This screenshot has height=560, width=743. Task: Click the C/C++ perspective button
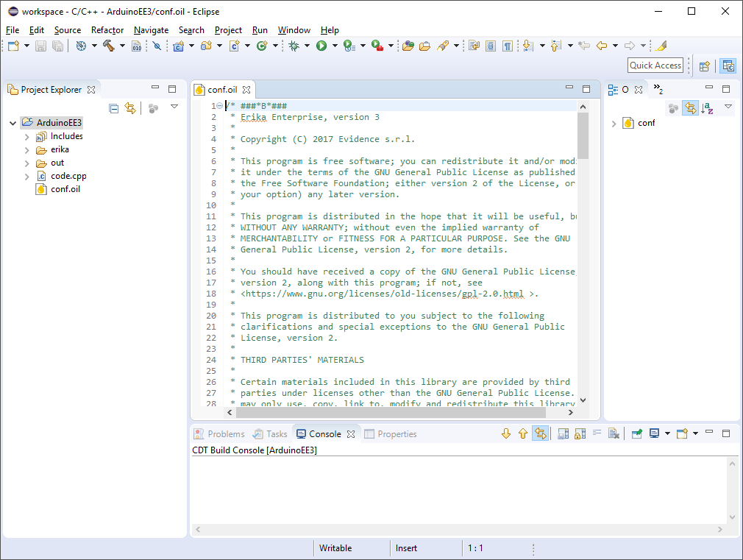coord(728,66)
